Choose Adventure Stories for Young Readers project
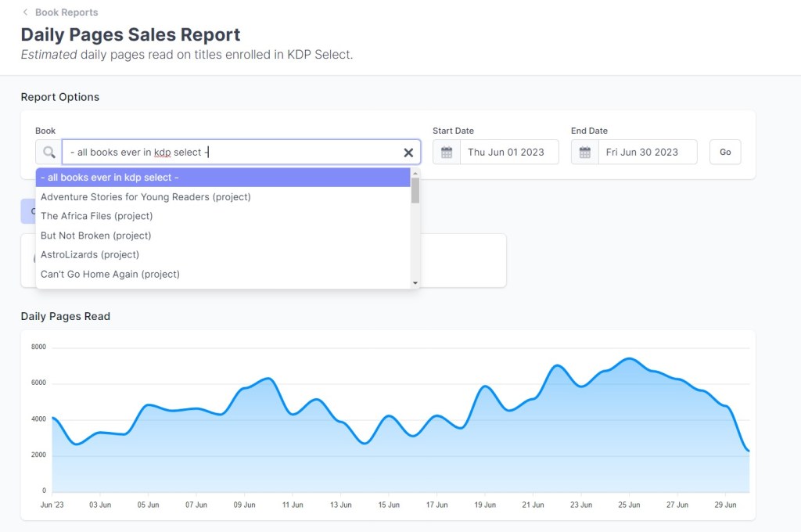Image resolution: width=801 pixels, height=532 pixels. (145, 197)
